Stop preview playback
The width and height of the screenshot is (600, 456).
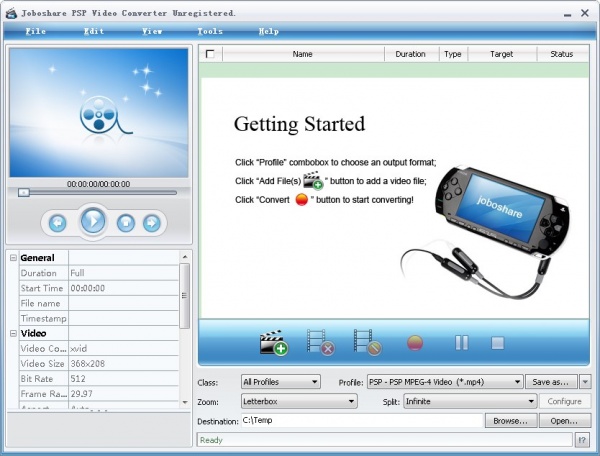click(x=126, y=223)
